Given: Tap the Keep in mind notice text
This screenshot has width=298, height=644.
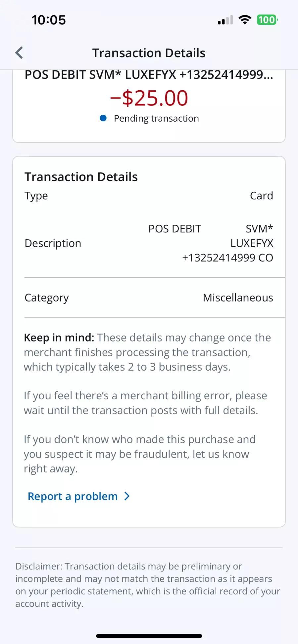Looking at the screenshot, I should click(147, 352).
